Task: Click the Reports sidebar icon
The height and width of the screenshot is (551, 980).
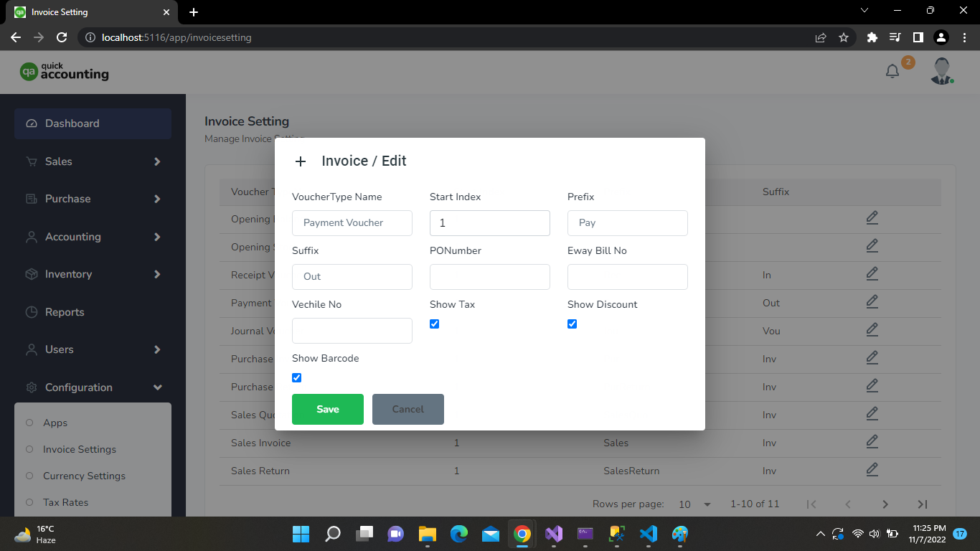Action: tap(32, 312)
